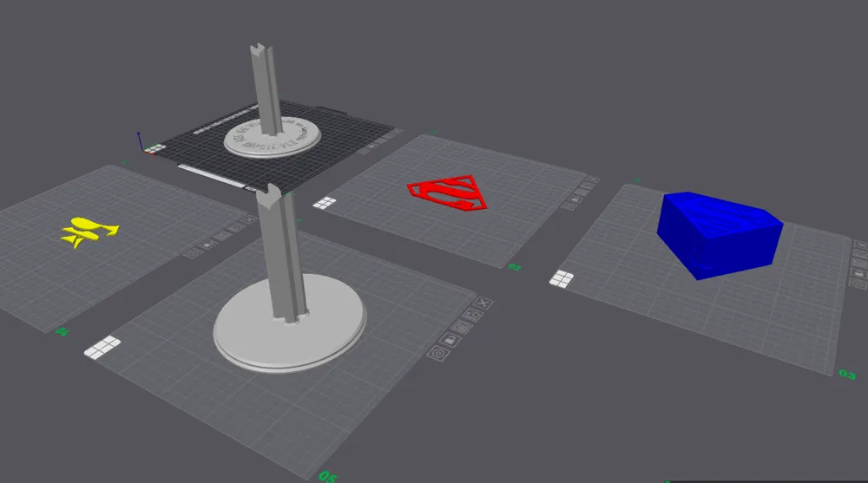The height and width of the screenshot is (483, 868).
Task: Toggle the lock on plate 02
Action: click(574, 199)
